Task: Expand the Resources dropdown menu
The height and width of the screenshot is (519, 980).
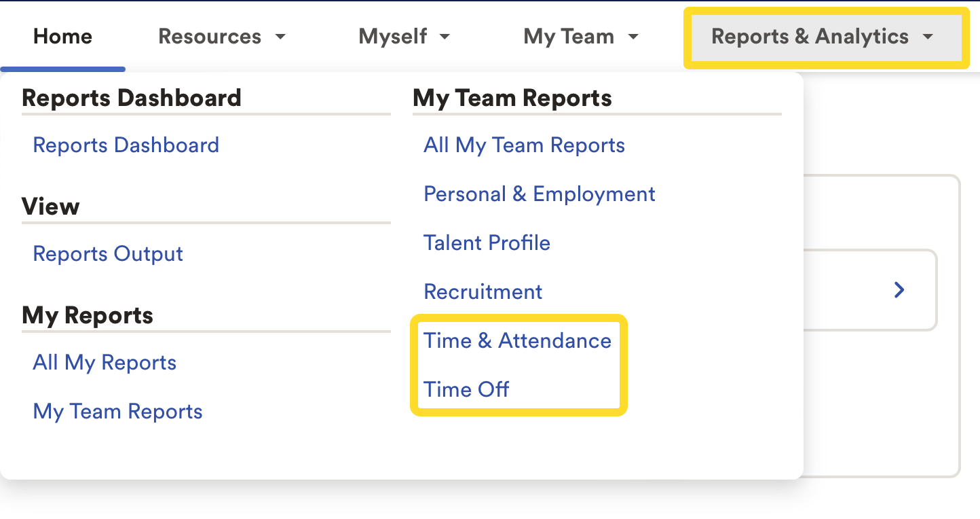Action: click(221, 37)
